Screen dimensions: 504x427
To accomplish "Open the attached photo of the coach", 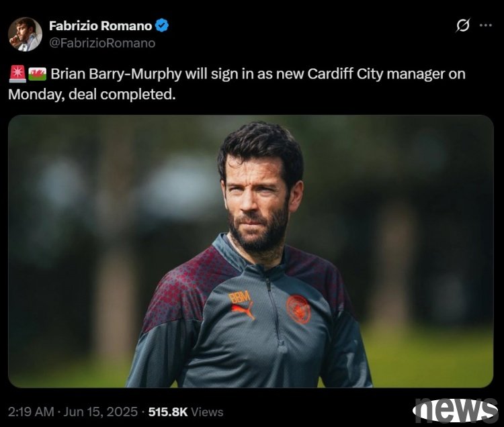I will 251,251.
